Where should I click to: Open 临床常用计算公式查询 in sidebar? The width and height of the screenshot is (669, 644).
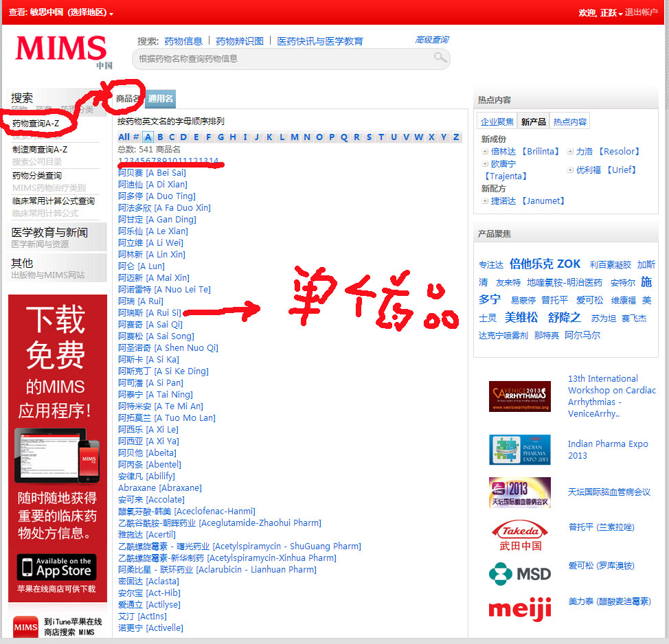point(54,201)
